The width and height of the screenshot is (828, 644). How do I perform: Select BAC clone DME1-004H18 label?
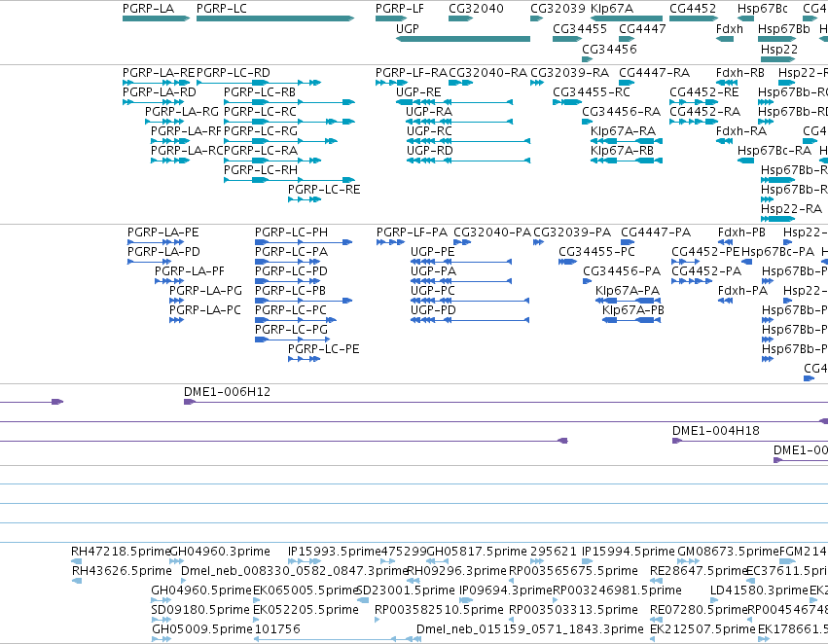(x=715, y=431)
